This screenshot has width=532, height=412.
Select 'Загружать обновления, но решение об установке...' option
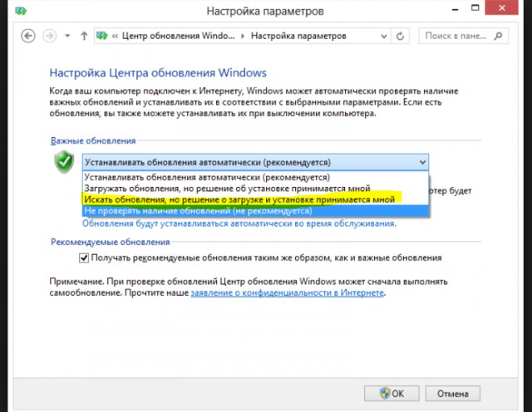coord(255,189)
